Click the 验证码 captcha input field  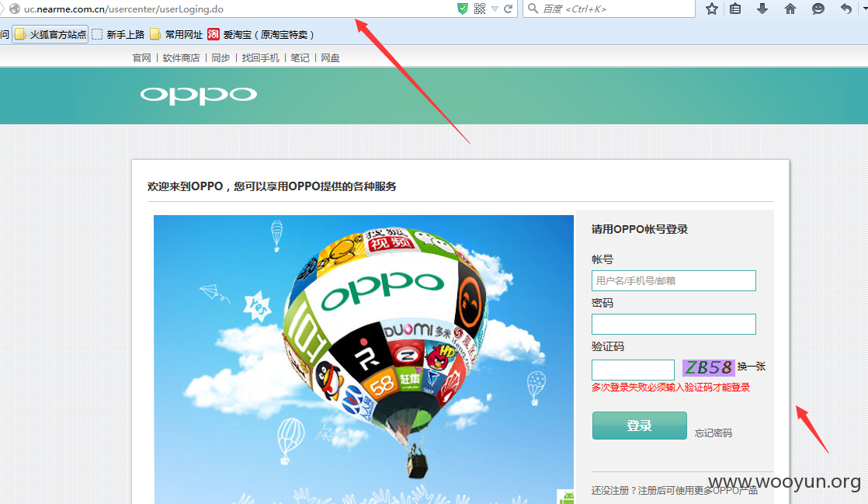(633, 370)
